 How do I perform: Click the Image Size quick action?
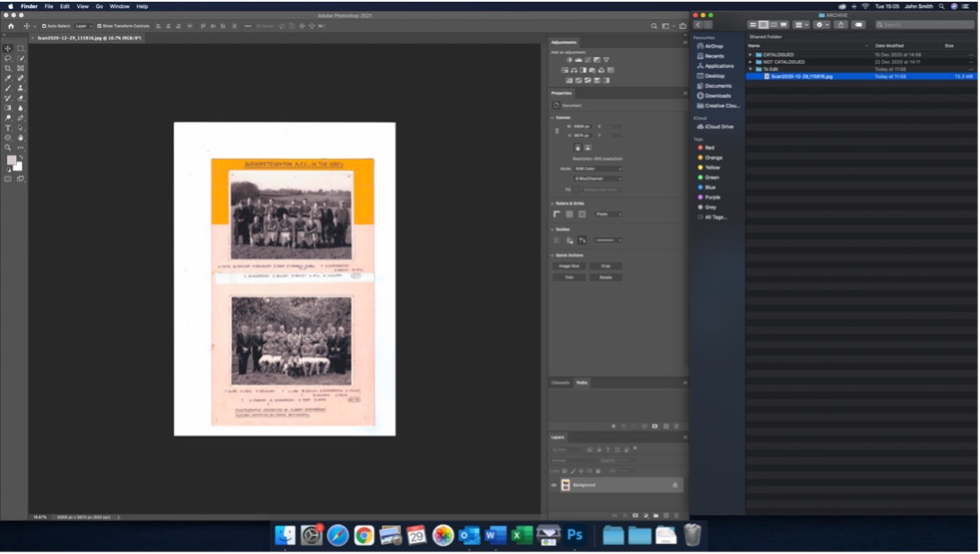568,266
